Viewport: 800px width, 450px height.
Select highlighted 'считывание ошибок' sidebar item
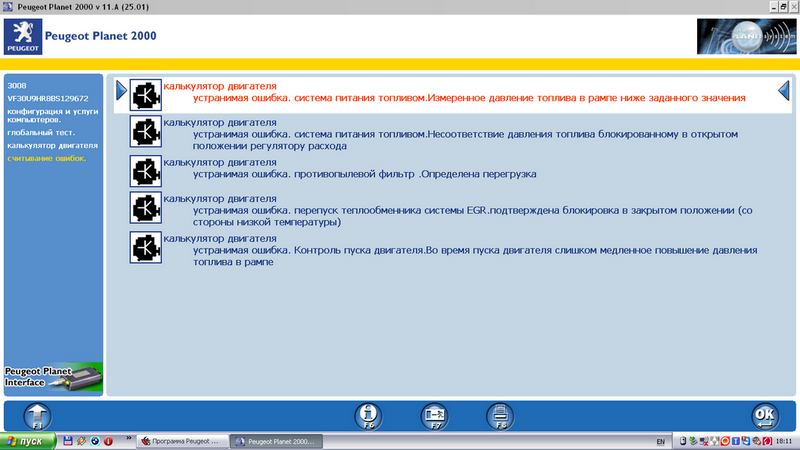point(46,158)
